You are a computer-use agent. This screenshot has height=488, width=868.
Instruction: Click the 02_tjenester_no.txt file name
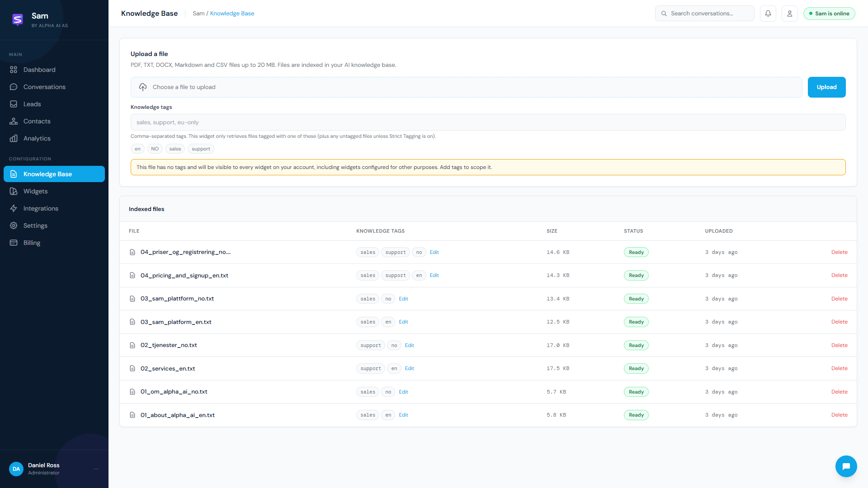(169, 345)
